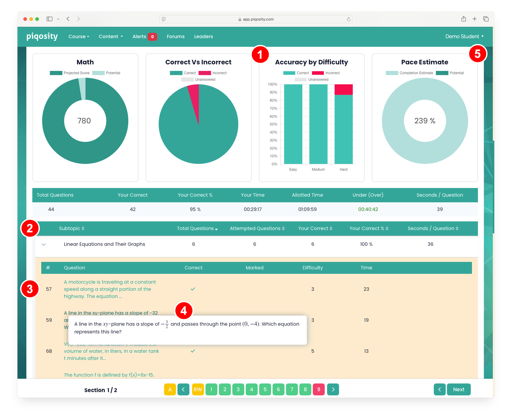Image resolution: width=511 pixels, height=420 pixels.
Task: Collapse the Linear Equations and Their Graphs row
Action: click(44, 244)
